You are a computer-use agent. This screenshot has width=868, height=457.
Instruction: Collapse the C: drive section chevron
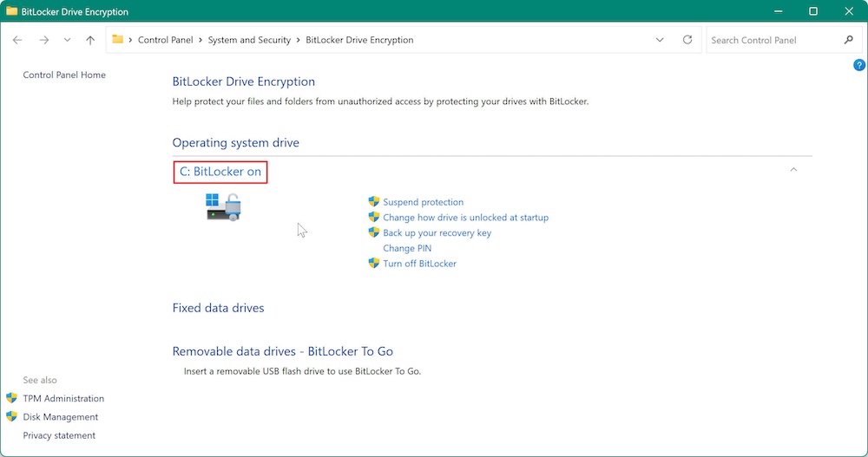793,170
